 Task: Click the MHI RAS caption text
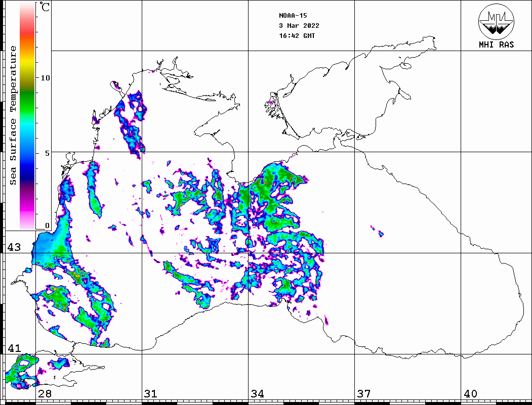pos(496,44)
